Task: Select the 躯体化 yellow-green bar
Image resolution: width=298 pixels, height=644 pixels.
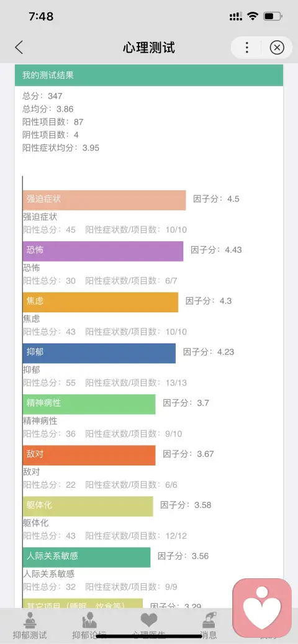Action: pos(88,506)
